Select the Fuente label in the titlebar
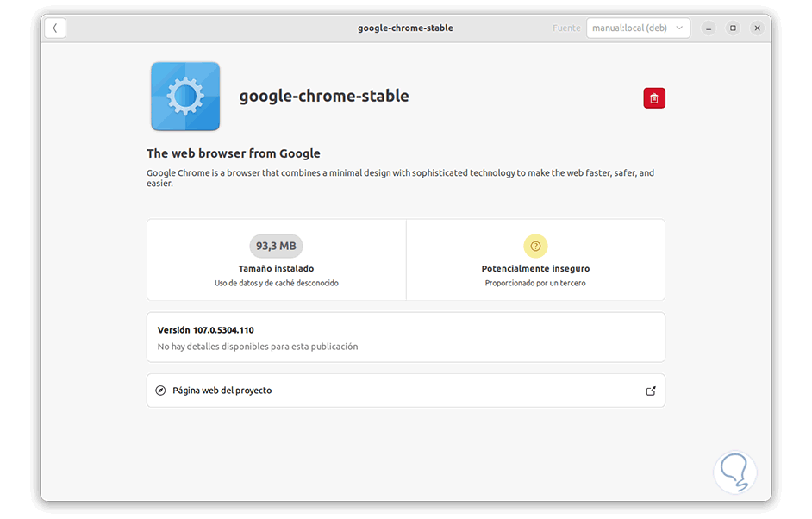 566,27
